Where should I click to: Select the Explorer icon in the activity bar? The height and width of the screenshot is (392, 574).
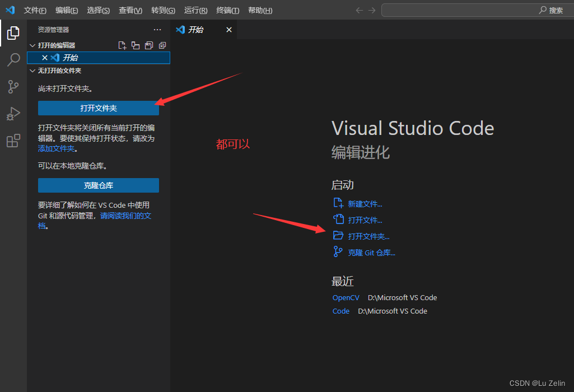click(x=13, y=33)
